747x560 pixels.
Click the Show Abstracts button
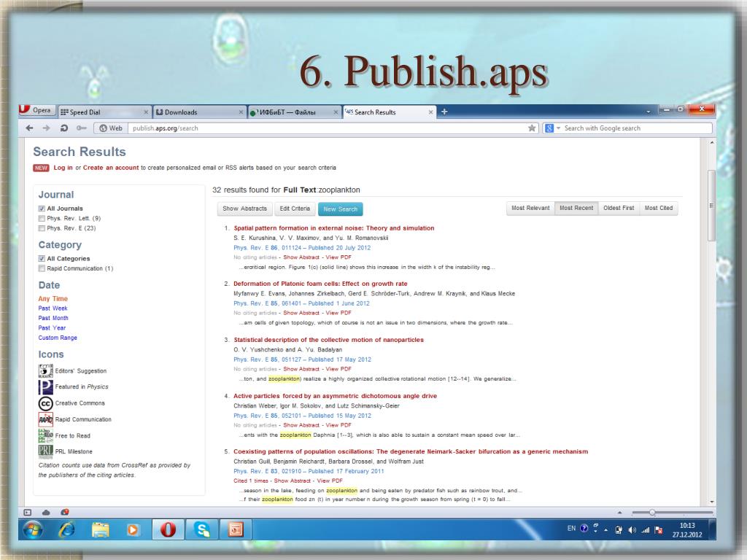pyautogui.click(x=245, y=209)
